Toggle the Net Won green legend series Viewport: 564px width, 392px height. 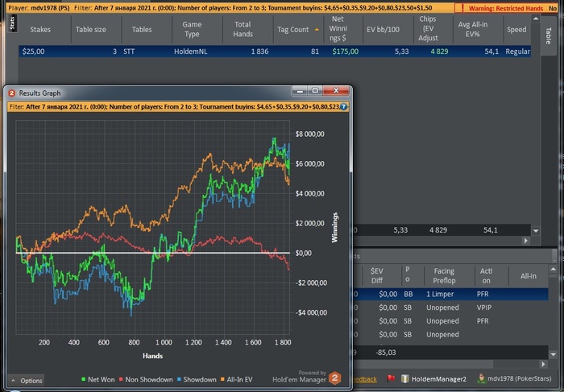point(97,379)
